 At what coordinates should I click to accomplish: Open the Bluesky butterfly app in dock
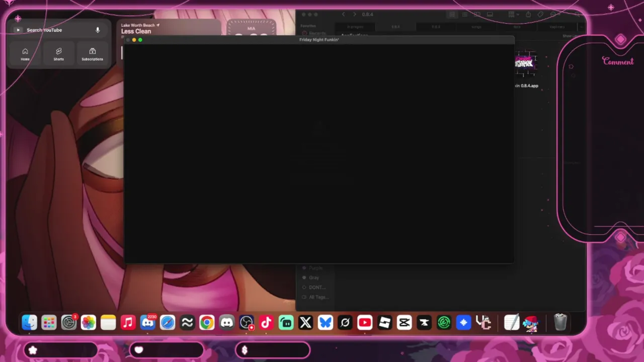[326, 322]
